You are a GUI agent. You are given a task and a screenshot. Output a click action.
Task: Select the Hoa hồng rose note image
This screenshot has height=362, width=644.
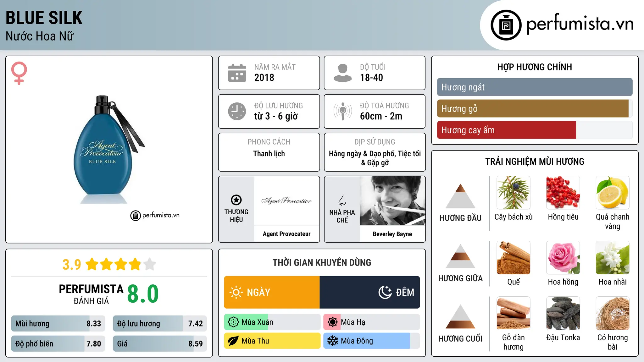click(x=563, y=258)
